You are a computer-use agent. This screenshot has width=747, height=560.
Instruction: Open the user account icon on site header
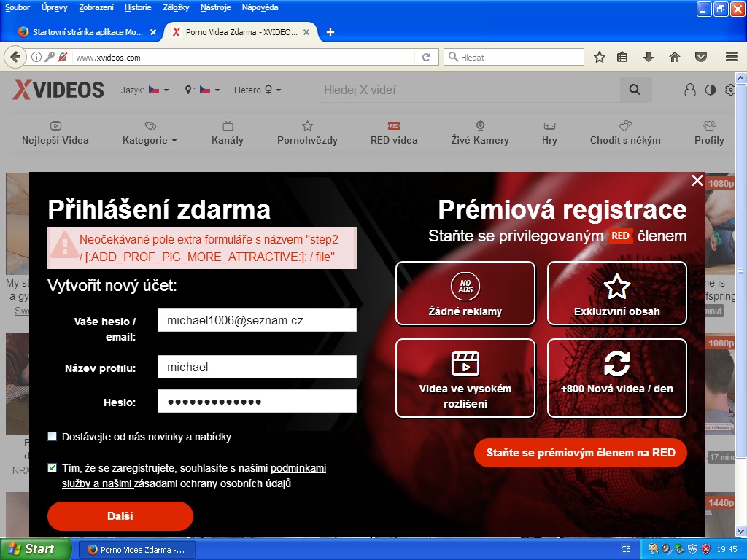pyautogui.click(x=690, y=90)
